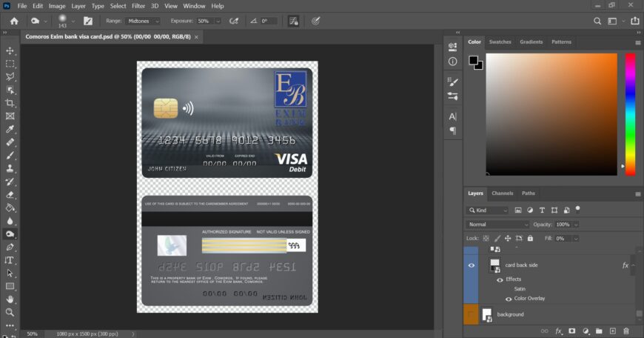Select the History Brush tool
Viewport: 644px width, 338px height.
click(10, 182)
